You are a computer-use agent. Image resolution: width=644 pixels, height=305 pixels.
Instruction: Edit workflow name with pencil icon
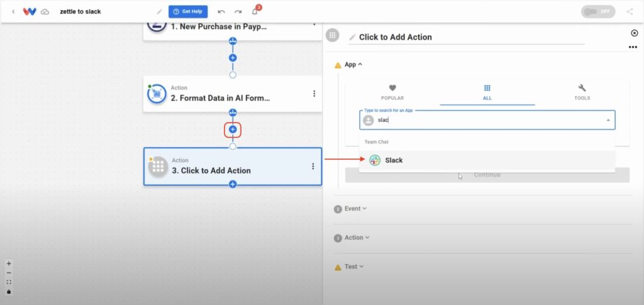pos(159,11)
